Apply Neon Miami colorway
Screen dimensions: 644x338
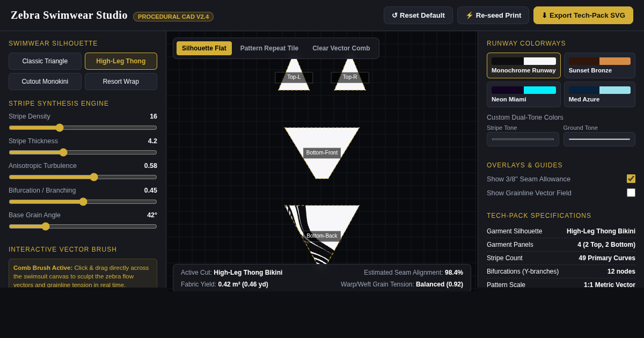point(524,94)
